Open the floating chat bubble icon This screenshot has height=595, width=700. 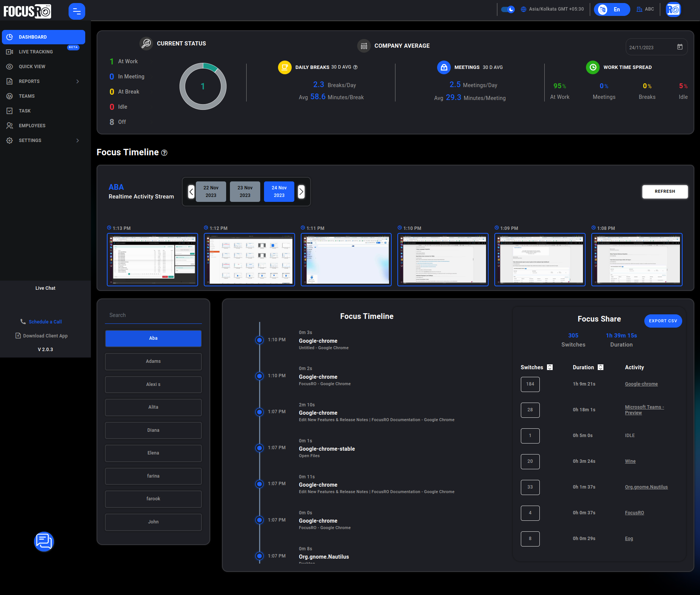[x=44, y=541]
